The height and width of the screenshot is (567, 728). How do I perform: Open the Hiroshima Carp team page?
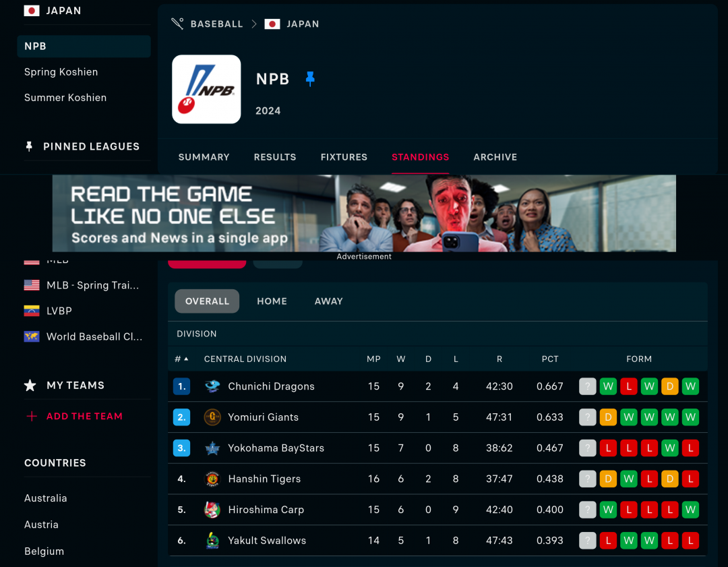pyautogui.click(x=266, y=510)
